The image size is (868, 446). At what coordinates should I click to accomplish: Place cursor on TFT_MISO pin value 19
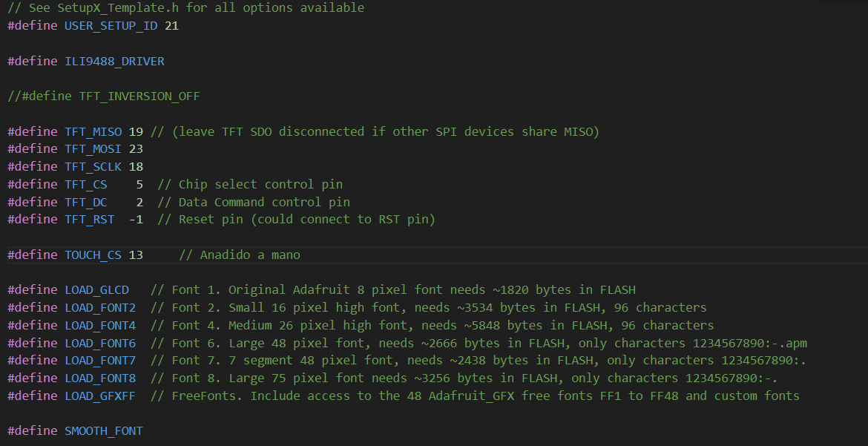(136, 132)
